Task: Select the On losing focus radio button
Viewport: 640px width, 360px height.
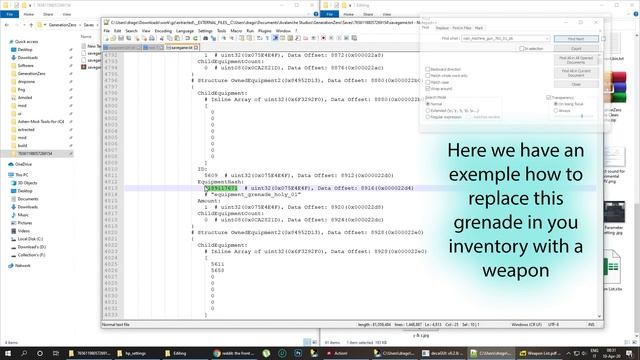Action: [x=556, y=104]
